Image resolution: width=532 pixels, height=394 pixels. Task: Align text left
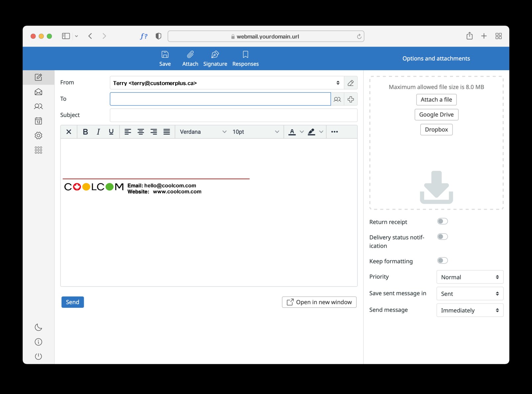pos(128,132)
